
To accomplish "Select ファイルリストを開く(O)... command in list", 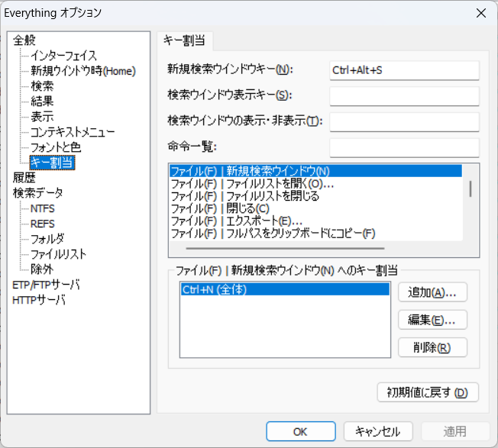I will (252, 184).
